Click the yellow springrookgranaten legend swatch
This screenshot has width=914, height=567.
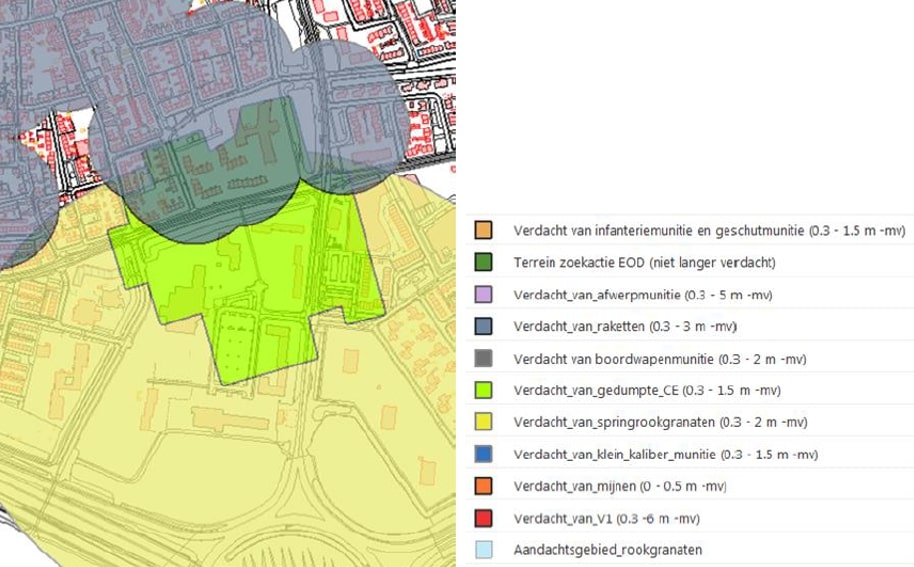tap(483, 422)
